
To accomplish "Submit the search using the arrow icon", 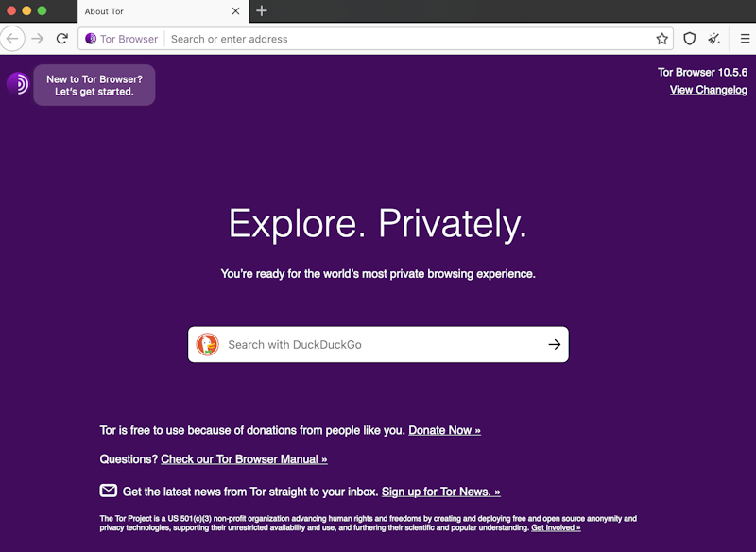I will 555,344.
